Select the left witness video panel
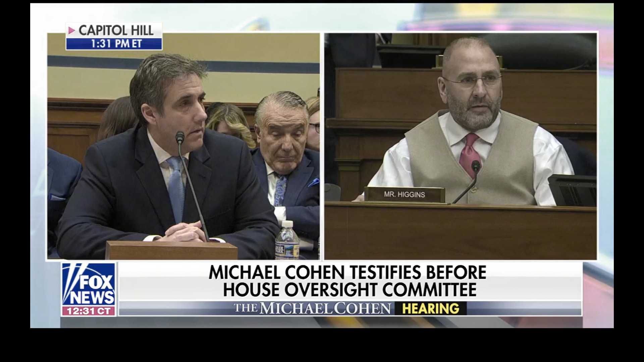This screenshot has width=644, height=362. pos(183,146)
